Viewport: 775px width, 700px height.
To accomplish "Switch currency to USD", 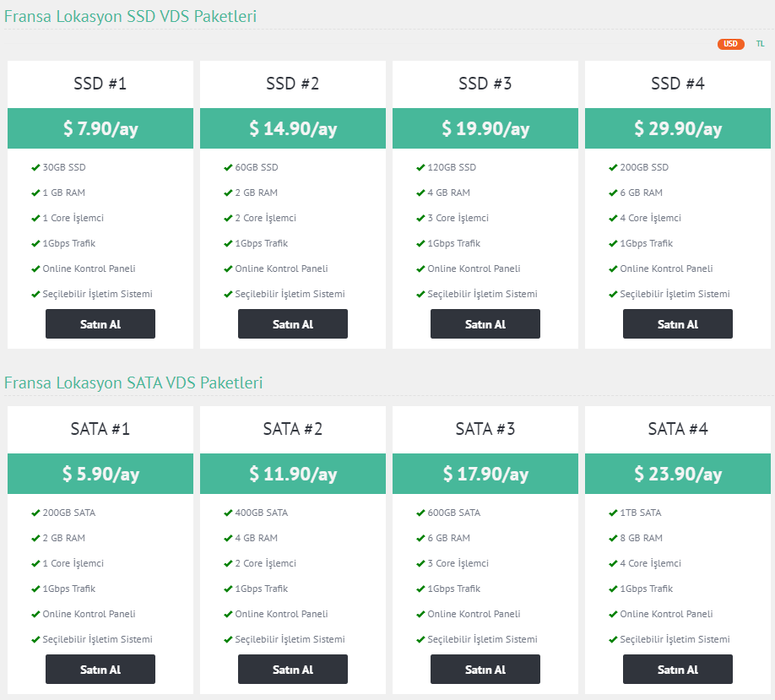I will (x=730, y=44).
